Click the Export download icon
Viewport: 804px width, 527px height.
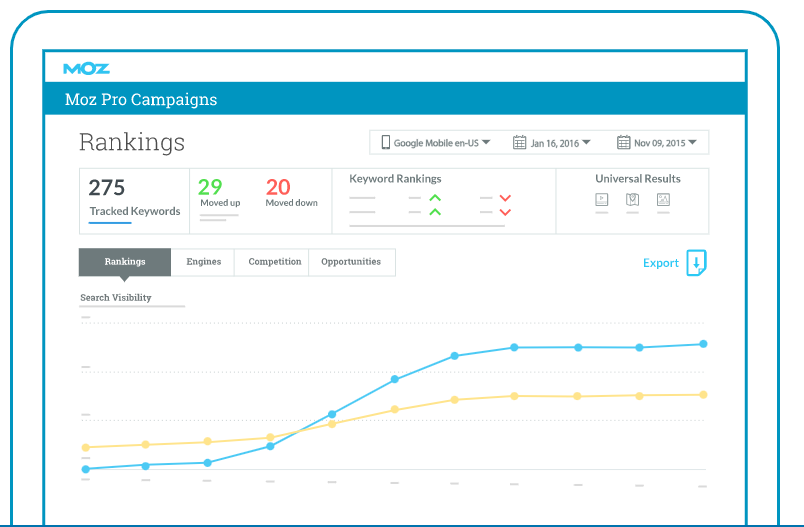(x=697, y=263)
